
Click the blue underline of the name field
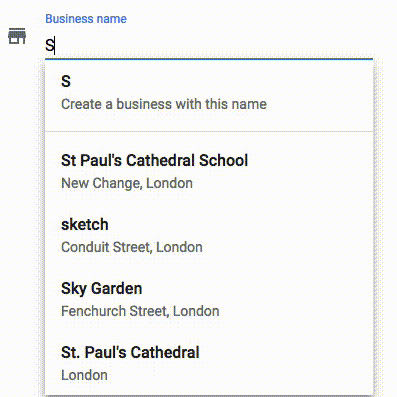point(209,59)
